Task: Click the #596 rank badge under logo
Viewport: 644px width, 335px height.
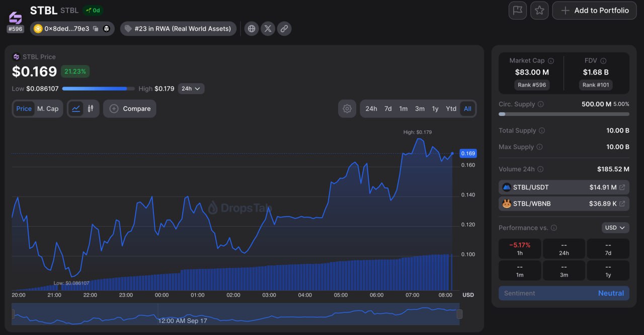Action: [x=16, y=29]
